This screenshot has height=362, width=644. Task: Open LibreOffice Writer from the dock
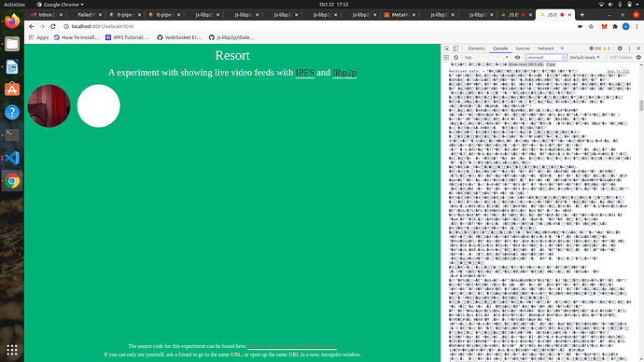(x=12, y=67)
